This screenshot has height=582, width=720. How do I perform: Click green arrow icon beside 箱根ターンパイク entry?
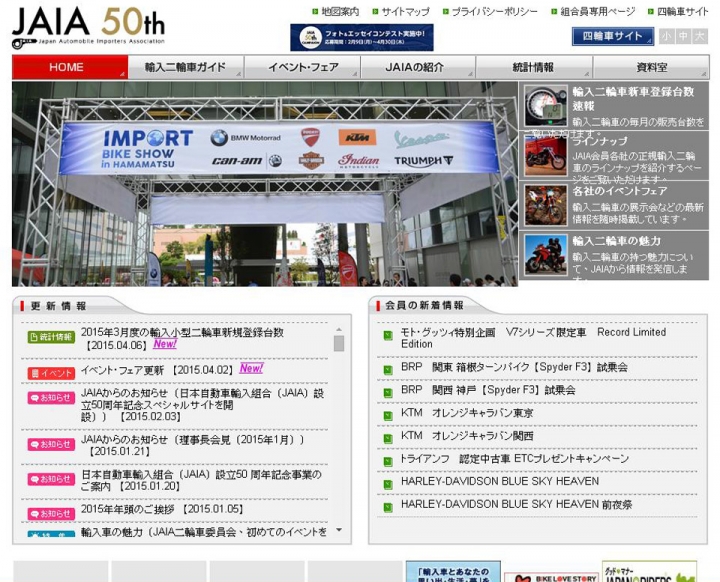click(388, 370)
